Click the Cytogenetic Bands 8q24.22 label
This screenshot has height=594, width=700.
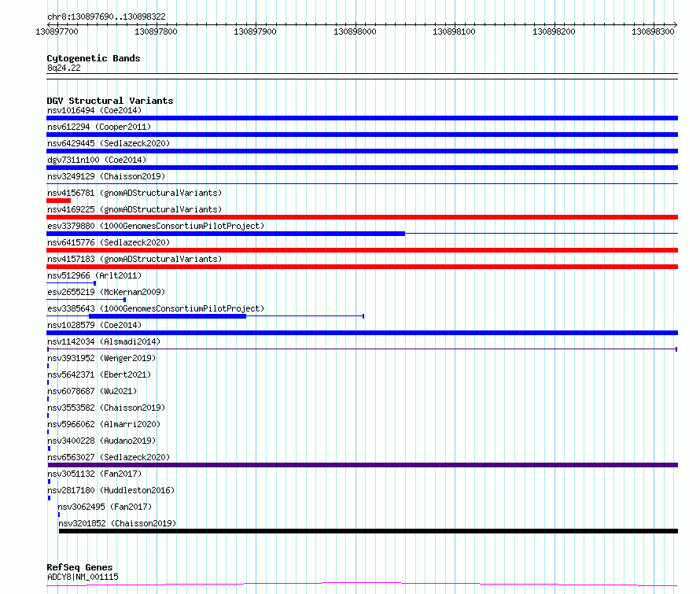[x=64, y=68]
